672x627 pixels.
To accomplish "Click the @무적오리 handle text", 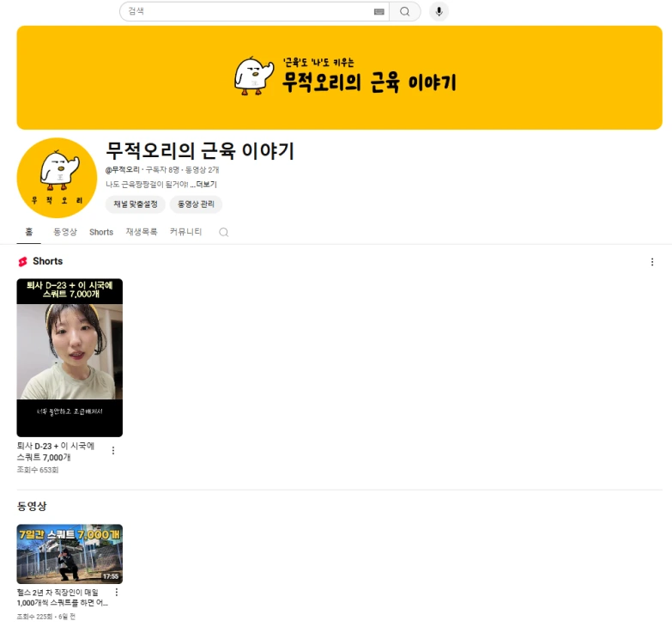I will click(123, 170).
